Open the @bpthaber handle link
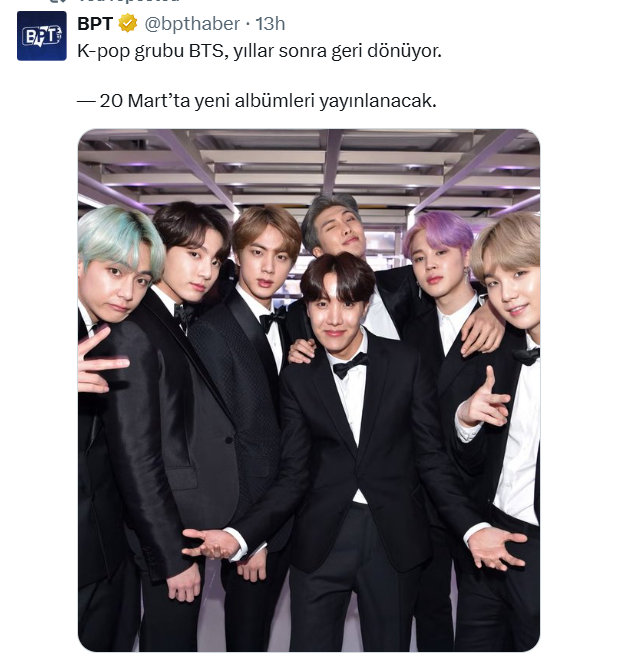The width and height of the screenshot is (636, 663). (x=192, y=24)
